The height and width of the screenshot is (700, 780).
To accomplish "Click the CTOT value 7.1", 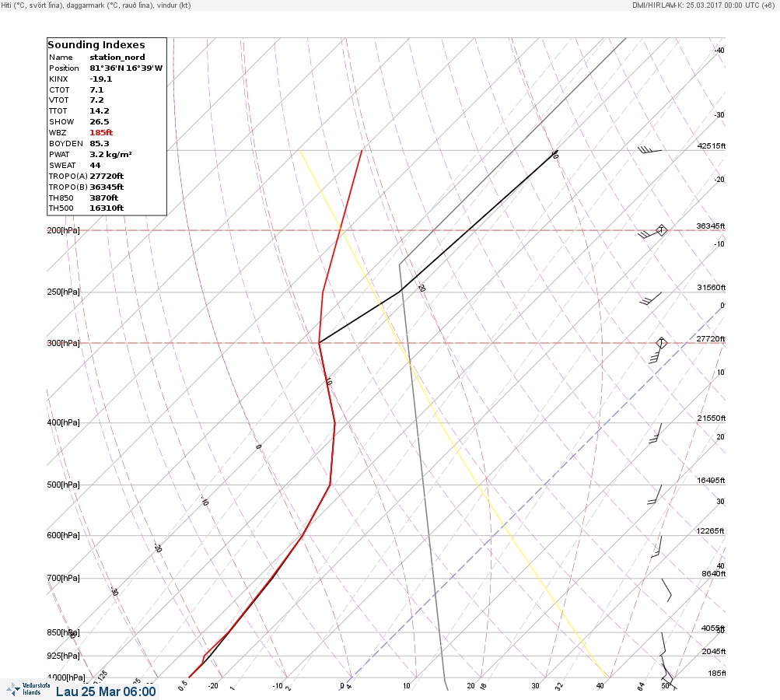I will pos(96,90).
